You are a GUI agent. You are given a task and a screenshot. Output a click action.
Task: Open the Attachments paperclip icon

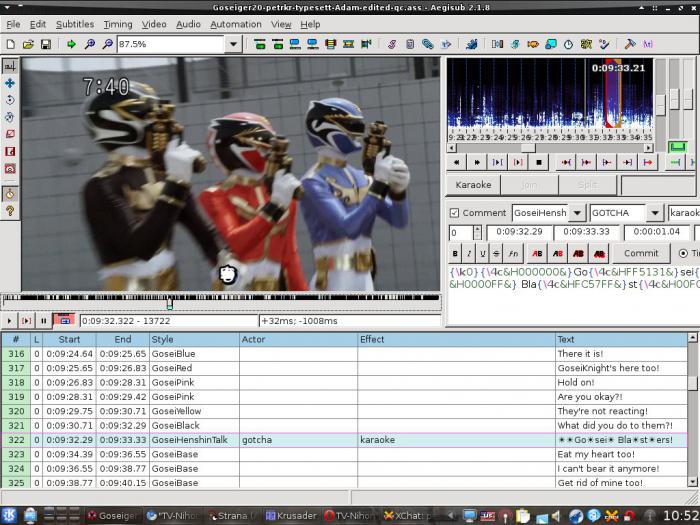pyautogui.click(x=428, y=44)
